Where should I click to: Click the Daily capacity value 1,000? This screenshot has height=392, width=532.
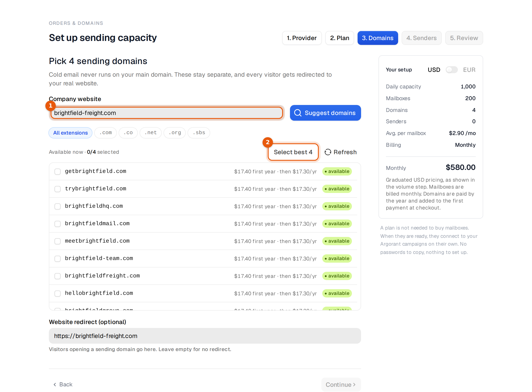pyautogui.click(x=468, y=87)
